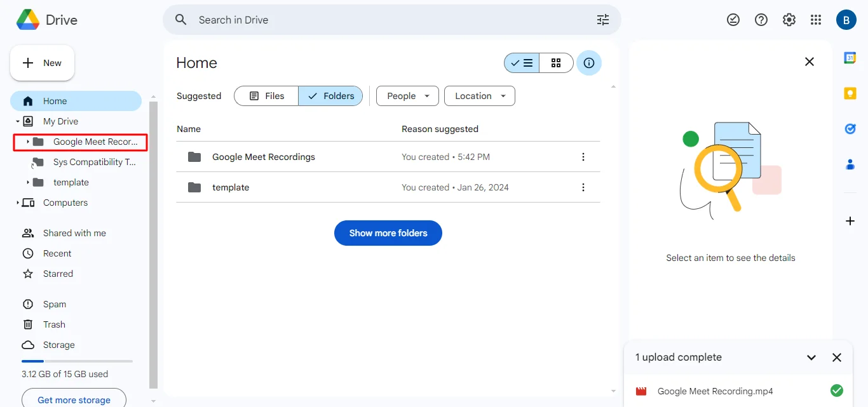The height and width of the screenshot is (407, 868).
Task: Click the storage usage progress bar
Action: point(76,361)
